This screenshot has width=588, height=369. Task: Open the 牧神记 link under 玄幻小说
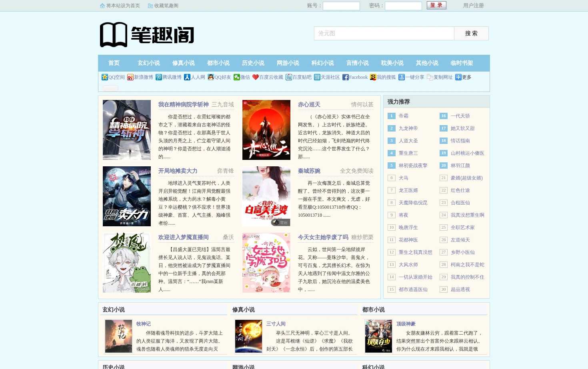click(x=144, y=324)
